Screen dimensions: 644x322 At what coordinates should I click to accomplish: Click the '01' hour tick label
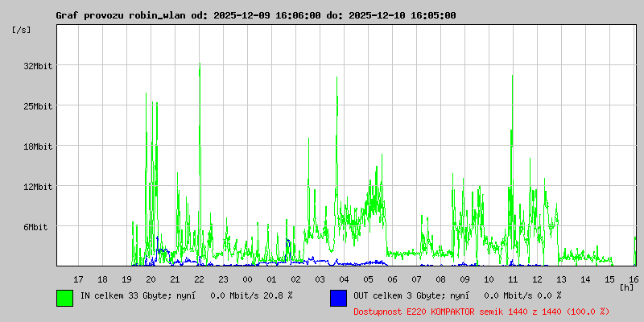[x=271, y=279]
